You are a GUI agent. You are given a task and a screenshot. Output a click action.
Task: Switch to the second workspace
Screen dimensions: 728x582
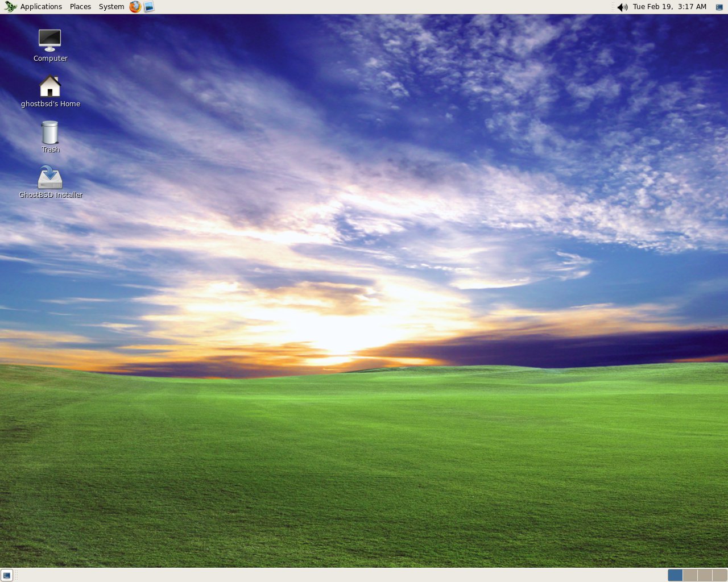click(x=690, y=575)
